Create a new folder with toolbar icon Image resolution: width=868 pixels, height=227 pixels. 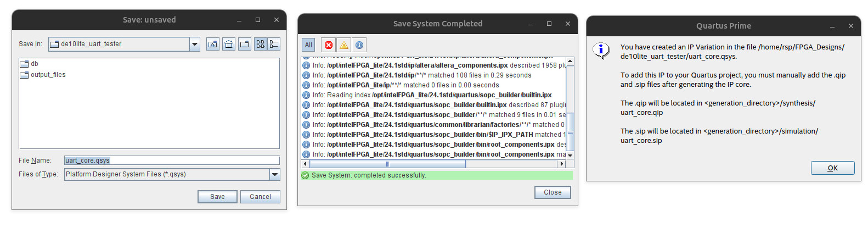pos(245,44)
